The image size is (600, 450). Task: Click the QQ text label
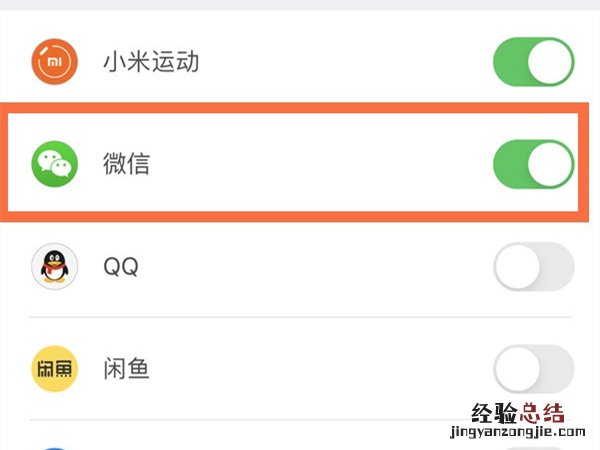[x=120, y=267]
